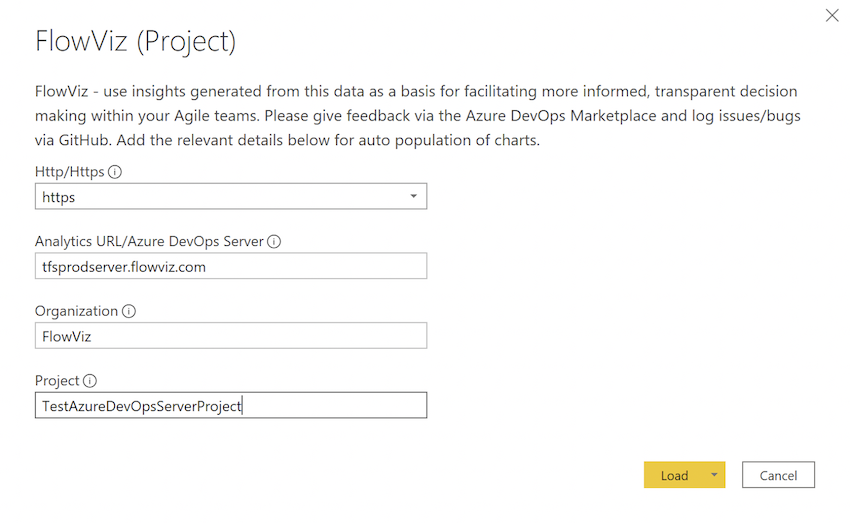Click the info icon beside Http/Https
This screenshot has width=850, height=523.
click(x=115, y=172)
